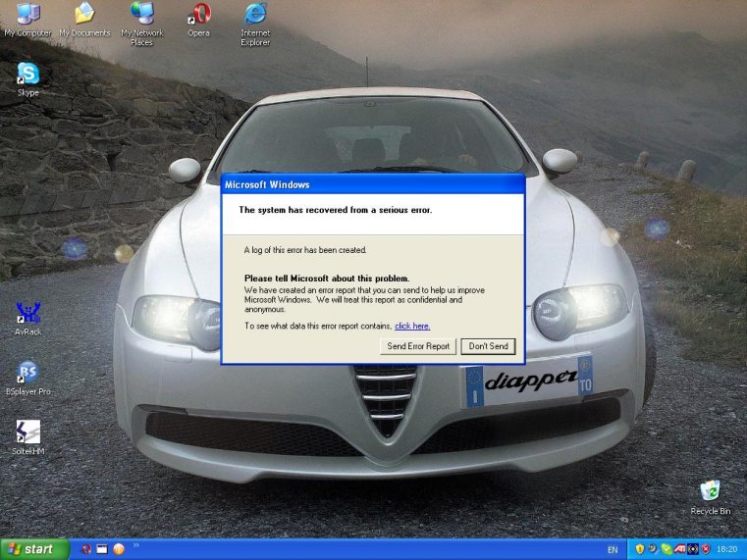The image size is (747, 560).
Task: Open the Skype desktop shortcut
Action: [x=27, y=75]
